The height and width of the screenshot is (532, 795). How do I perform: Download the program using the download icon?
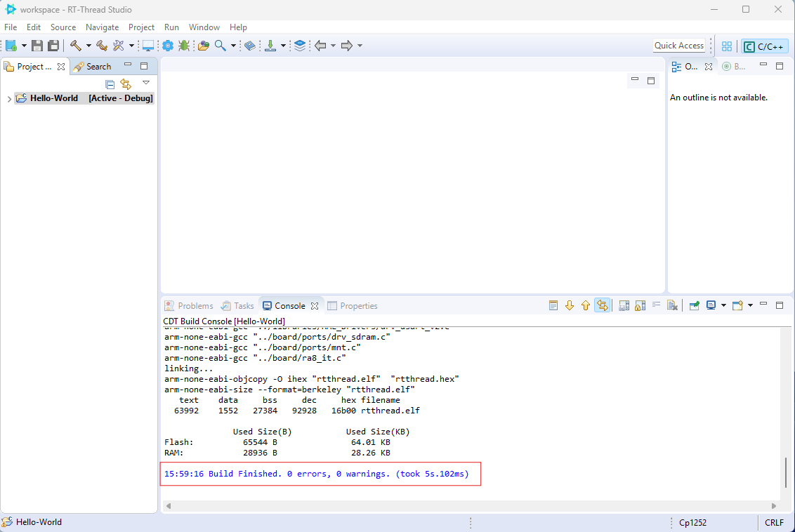pos(270,45)
